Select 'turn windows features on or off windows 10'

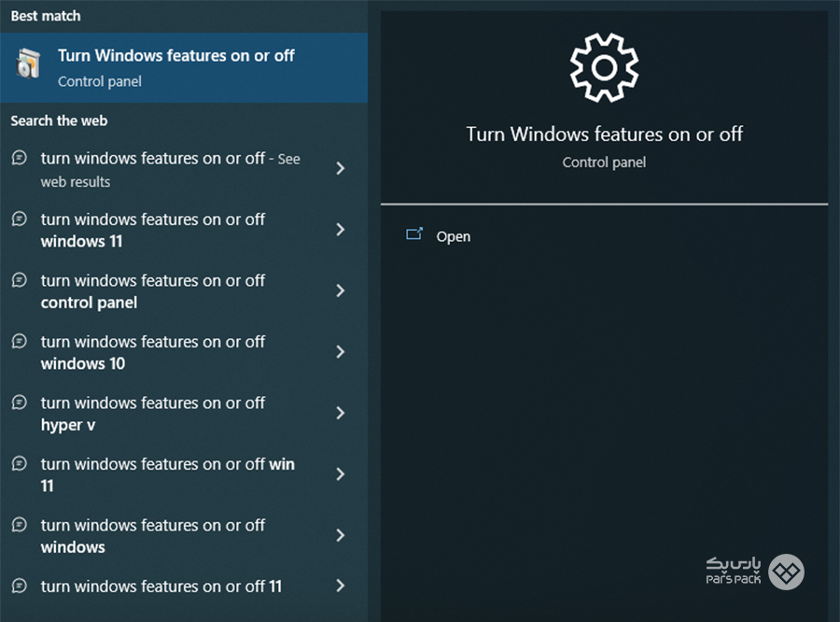point(184,352)
